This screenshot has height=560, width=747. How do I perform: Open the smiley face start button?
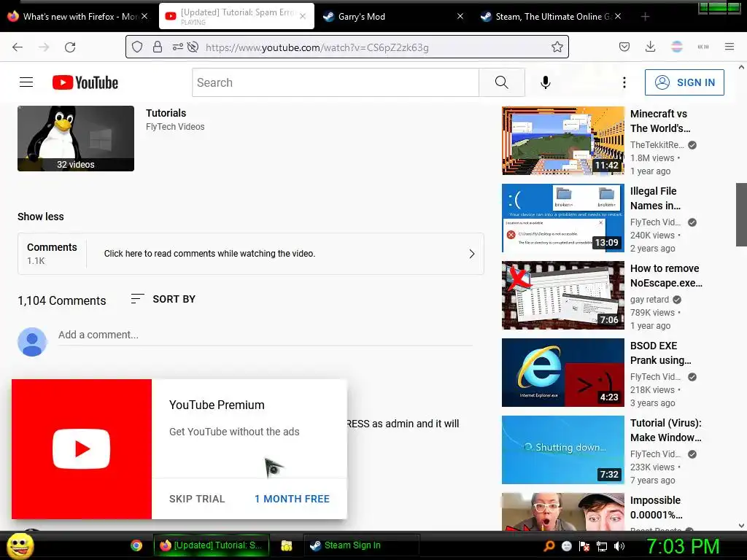coord(20,546)
